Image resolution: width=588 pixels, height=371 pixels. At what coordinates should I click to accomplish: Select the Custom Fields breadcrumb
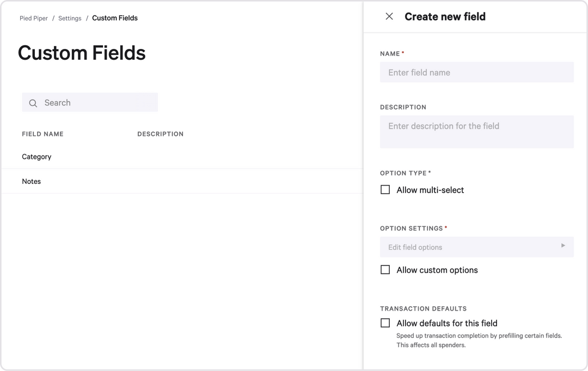tap(115, 18)
